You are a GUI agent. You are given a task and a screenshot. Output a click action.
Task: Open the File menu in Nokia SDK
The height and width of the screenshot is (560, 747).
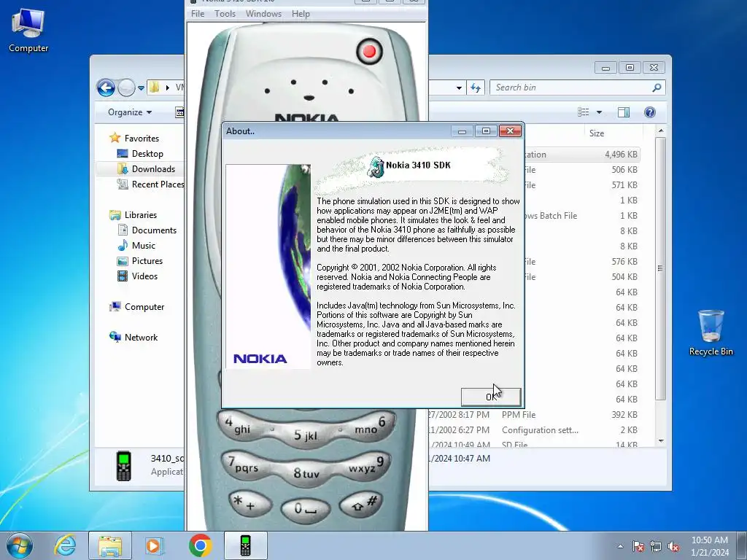198,14
